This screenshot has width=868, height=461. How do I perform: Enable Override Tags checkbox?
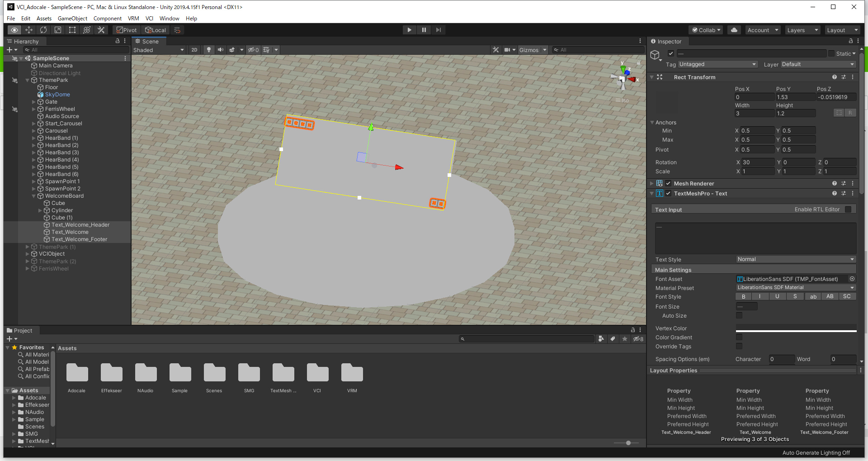739,347
